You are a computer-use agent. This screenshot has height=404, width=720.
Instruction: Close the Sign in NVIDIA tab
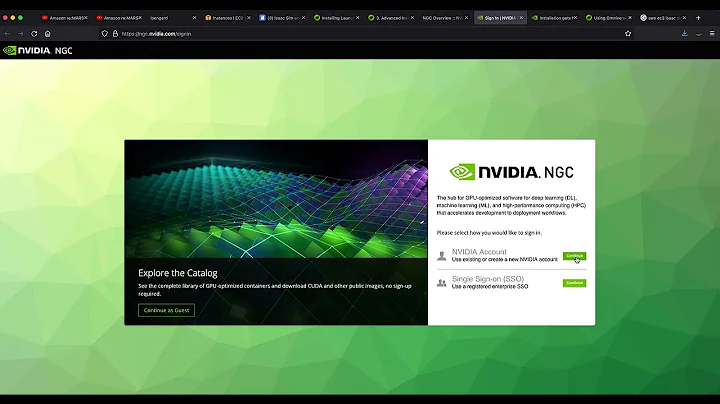[x=521, y=18]
